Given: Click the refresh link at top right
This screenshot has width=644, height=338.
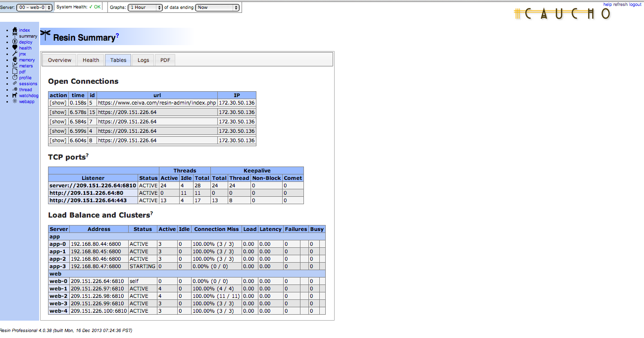Looking at the screenshot, I should [620, 4].
